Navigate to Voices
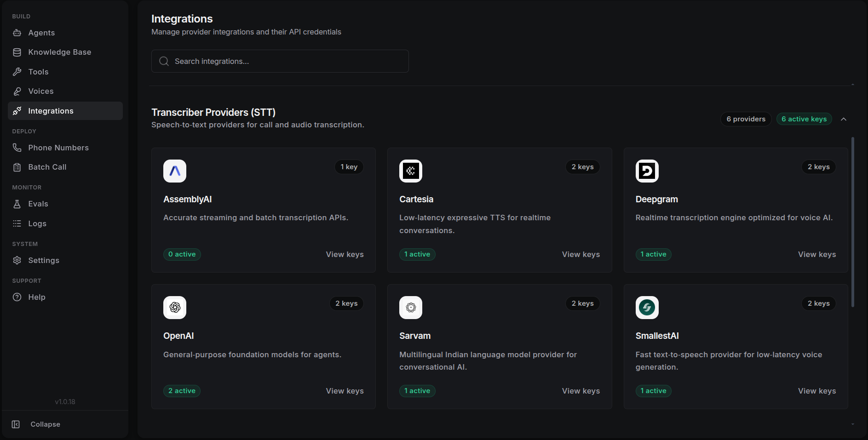The image size is (868, 440). point(65,91)
